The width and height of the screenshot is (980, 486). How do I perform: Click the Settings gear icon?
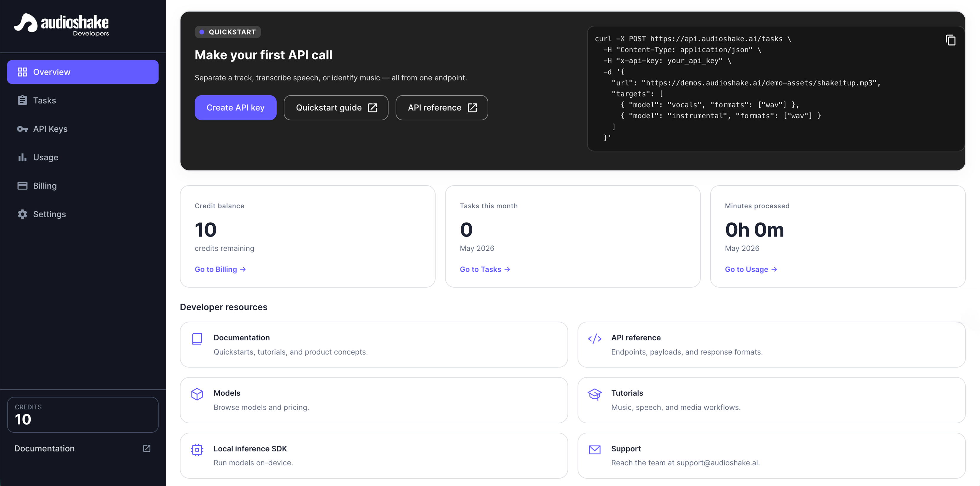[22, 214]
